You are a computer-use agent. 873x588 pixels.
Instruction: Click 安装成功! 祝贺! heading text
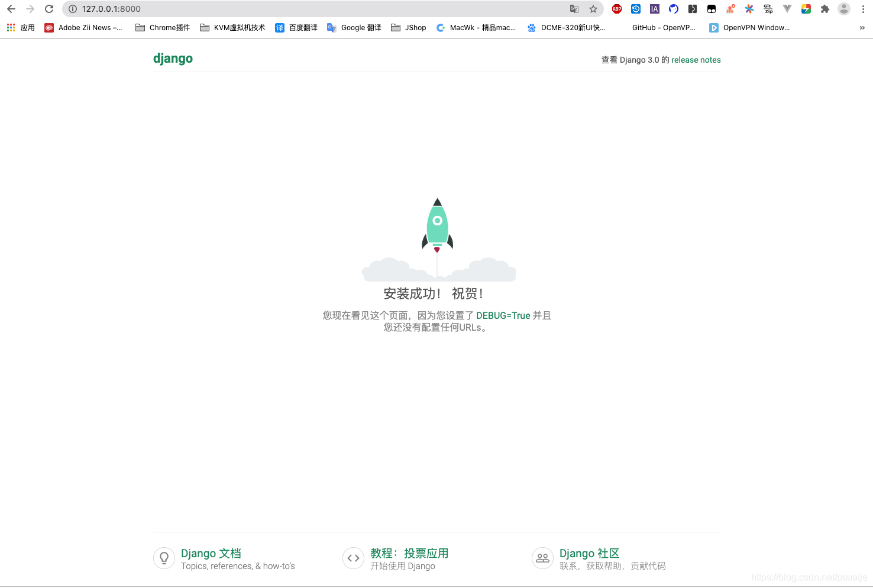pos(434,293)
